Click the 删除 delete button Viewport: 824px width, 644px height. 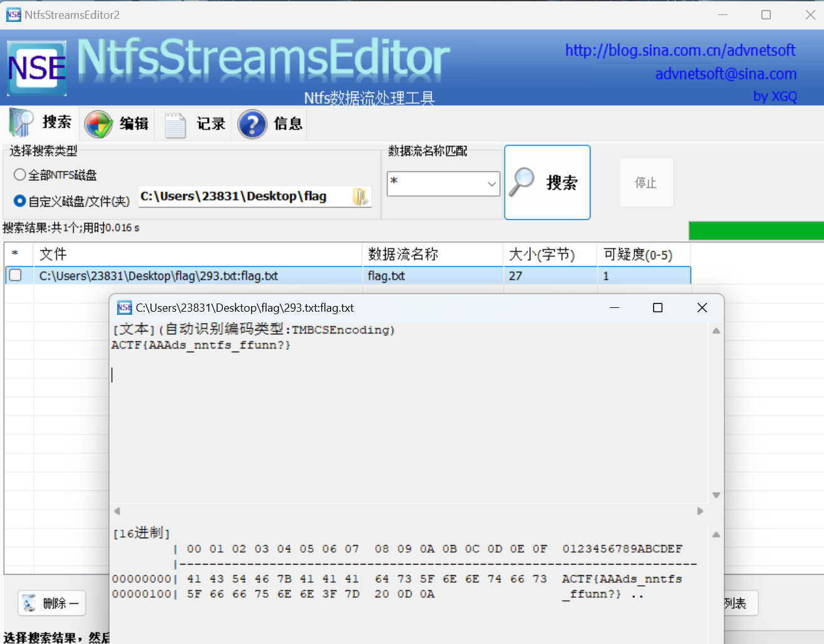51,603
